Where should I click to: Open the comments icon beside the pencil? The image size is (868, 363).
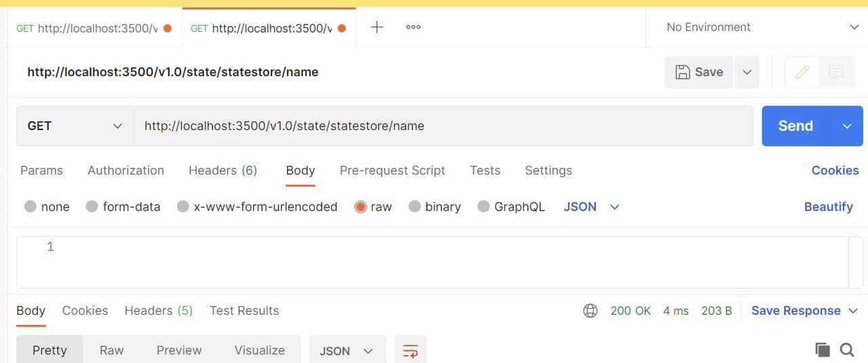[x=836, y=72]
